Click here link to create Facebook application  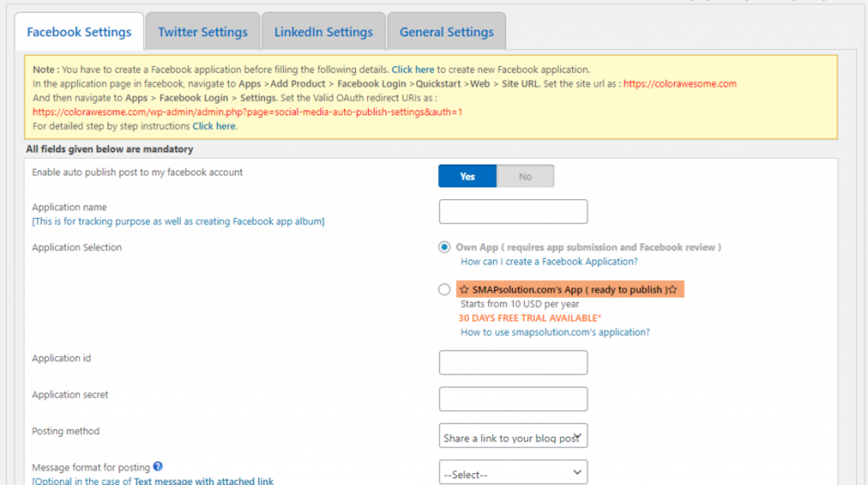(x=413, y=70)
